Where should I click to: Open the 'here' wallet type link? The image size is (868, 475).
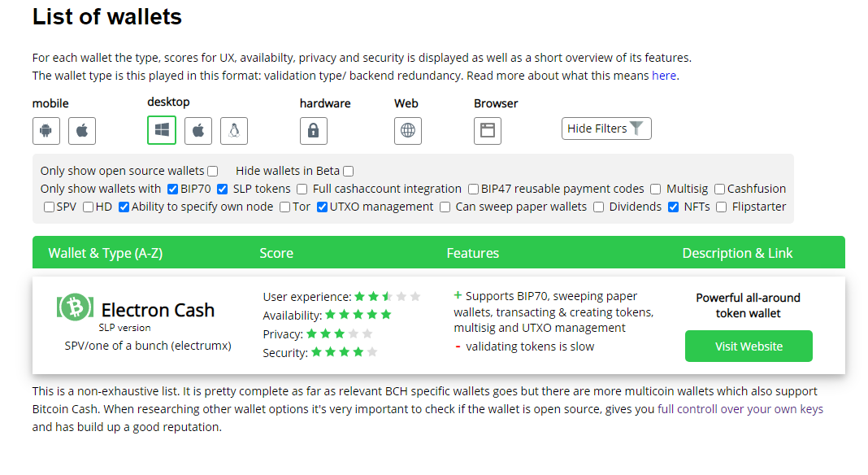coord(664,76)
